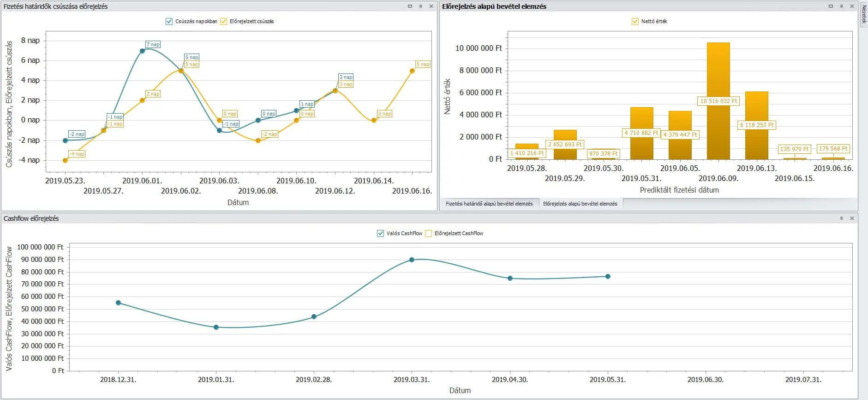Toggle the Előrejelzett csúszás legend checkbox

(224, 21)
